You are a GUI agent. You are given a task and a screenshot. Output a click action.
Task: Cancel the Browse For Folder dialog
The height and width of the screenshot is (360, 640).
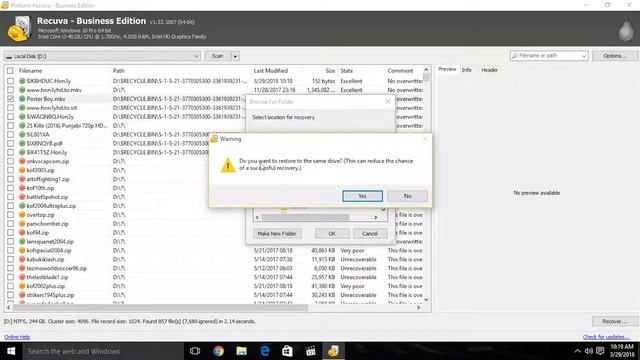tap(370, 233)
